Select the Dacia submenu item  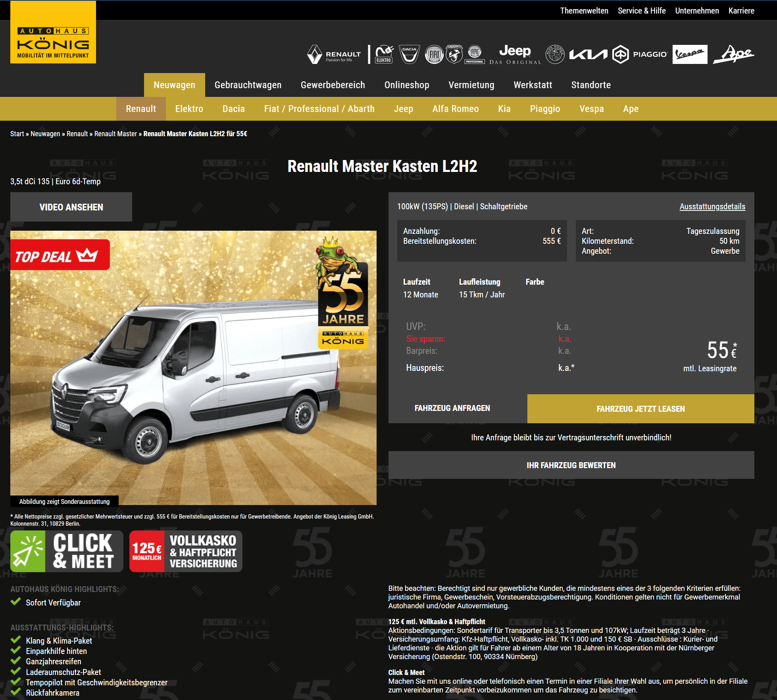(x=234, y=109)
